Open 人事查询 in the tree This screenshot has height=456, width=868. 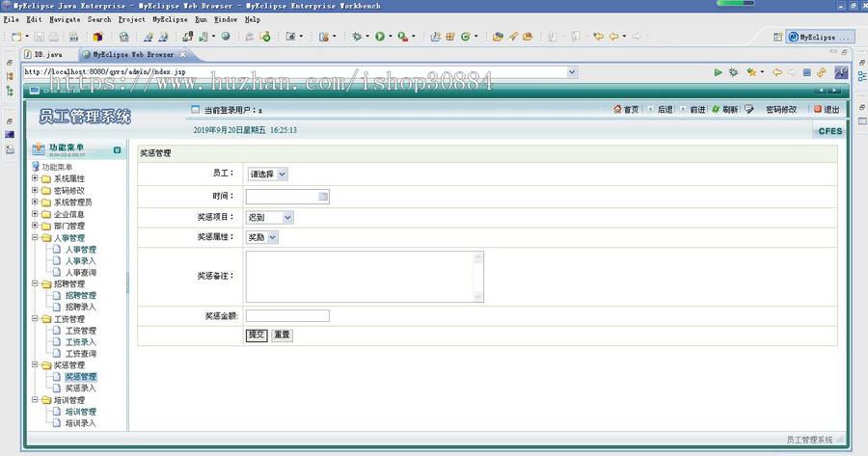80,272
